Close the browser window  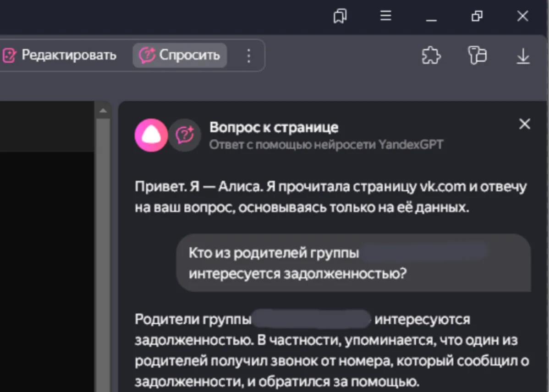[x=523, y=16]
